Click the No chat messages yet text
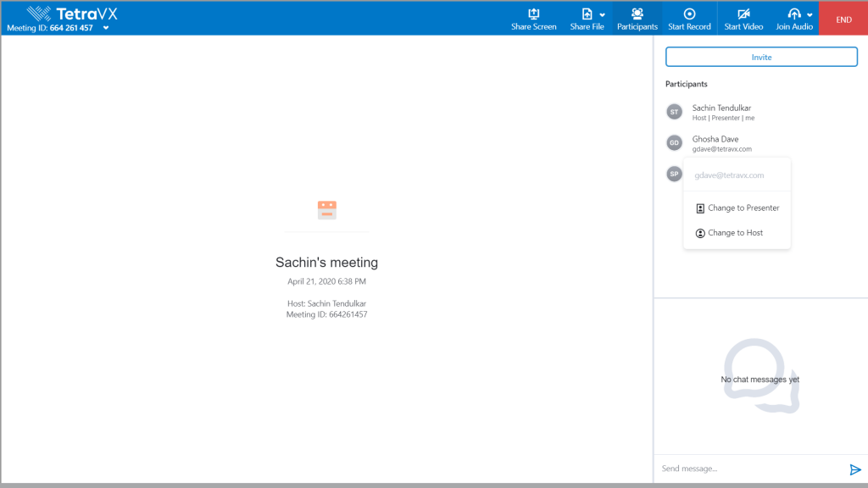The height and width of the screenshot is (488, 868). (760, 380)
